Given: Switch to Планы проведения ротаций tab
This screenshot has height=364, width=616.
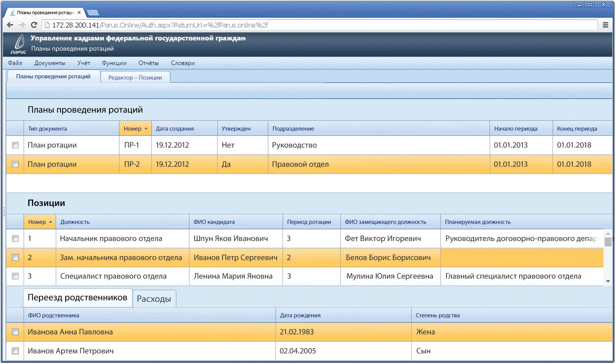Looking at the screenshot, I should pos(53,76).
